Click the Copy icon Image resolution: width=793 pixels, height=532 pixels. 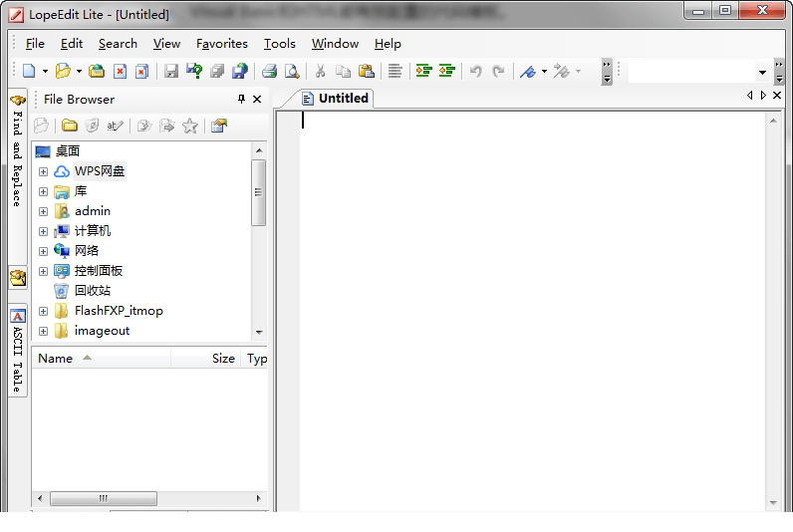(x=343, y=72)
